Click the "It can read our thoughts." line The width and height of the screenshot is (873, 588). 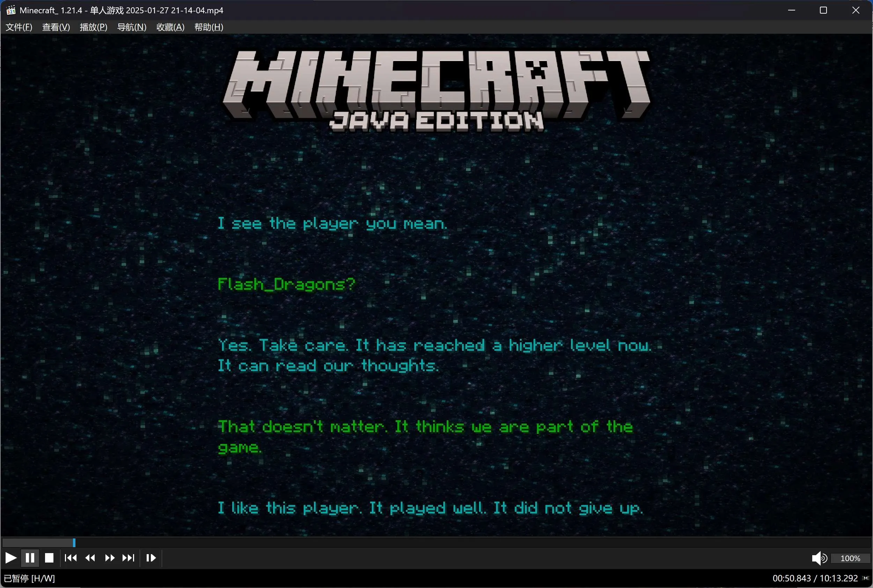328,366
